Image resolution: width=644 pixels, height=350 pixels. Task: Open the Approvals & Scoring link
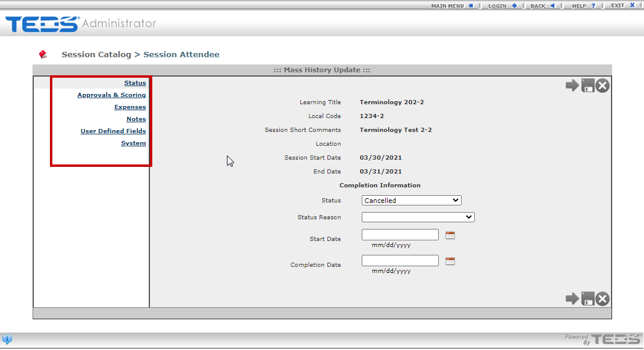tap(111, 95)
